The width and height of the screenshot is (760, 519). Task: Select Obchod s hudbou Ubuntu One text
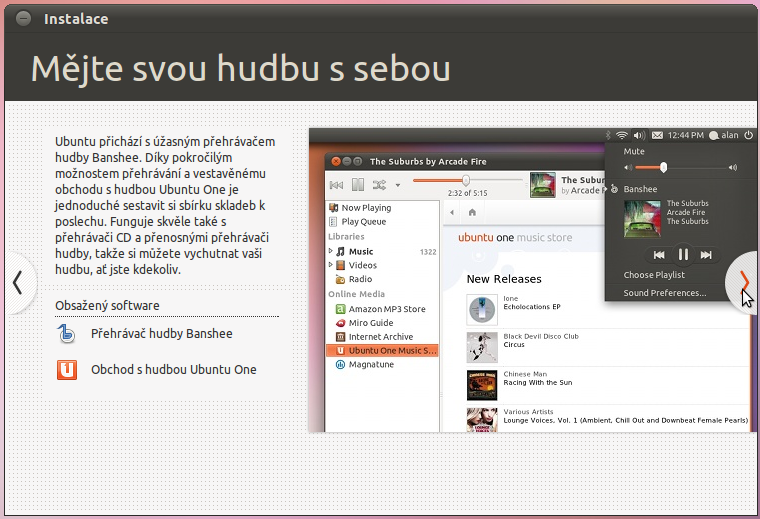click(174, 370)
